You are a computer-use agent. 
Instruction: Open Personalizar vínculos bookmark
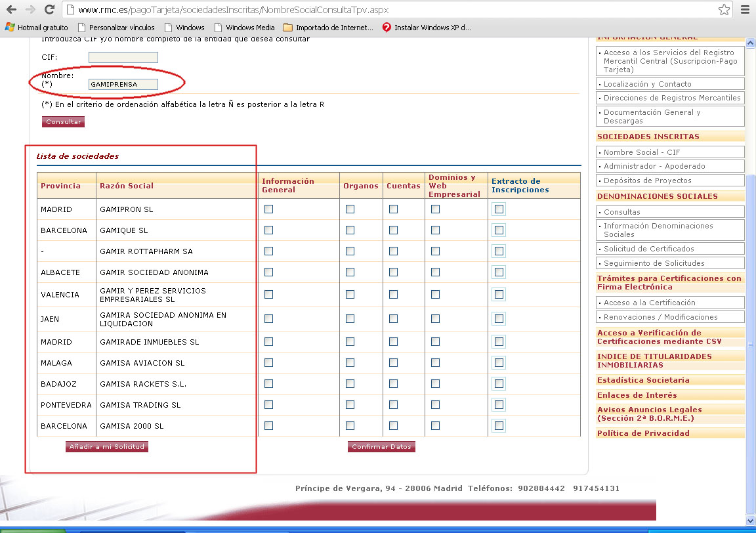pos(116,28)
